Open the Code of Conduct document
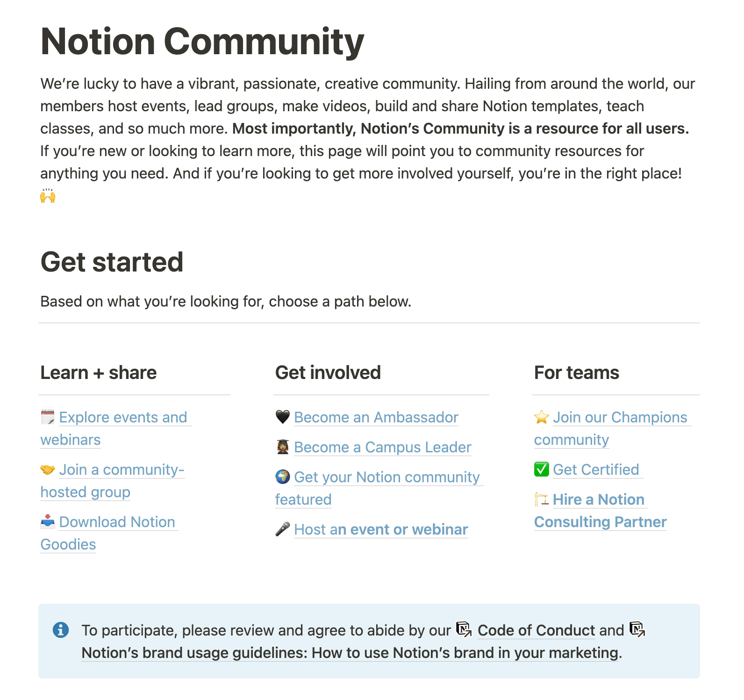This screenshot has height=700, width=744. click(x=536, y=630)
